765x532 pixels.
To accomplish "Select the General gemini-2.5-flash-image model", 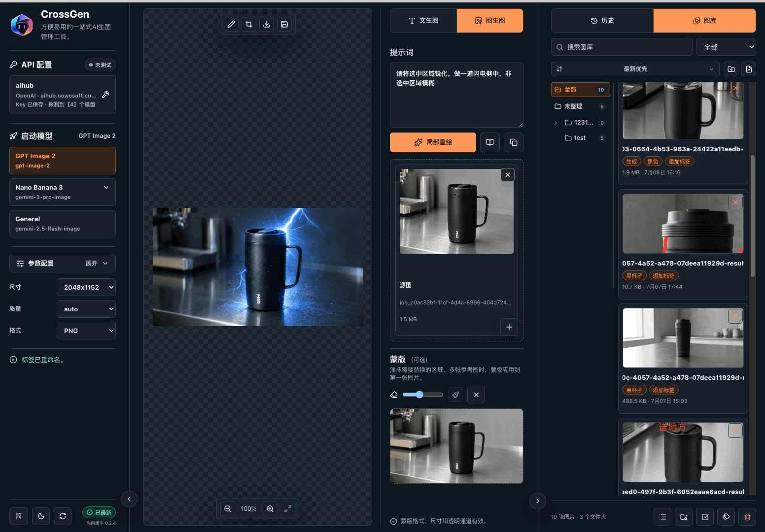I will coord(63,224).
